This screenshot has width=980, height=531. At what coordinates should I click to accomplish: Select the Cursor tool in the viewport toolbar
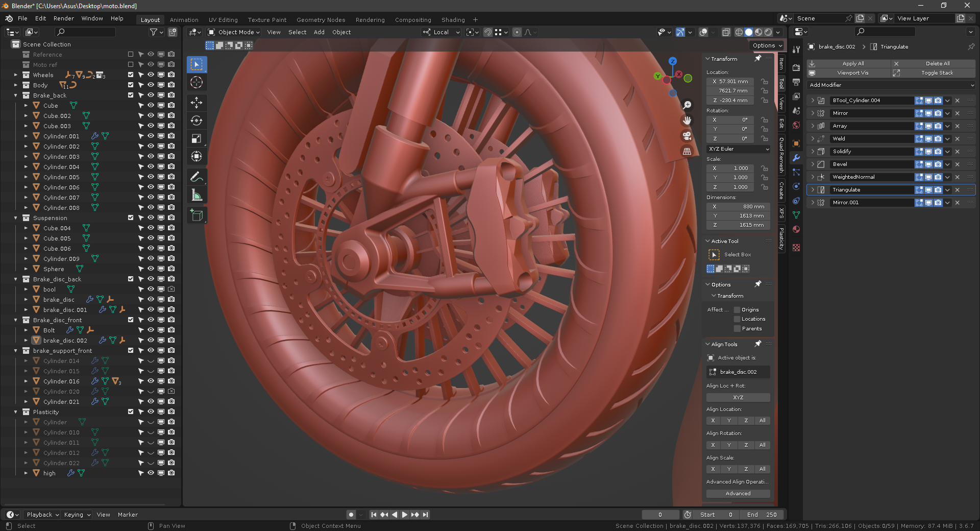coord(197,83)
